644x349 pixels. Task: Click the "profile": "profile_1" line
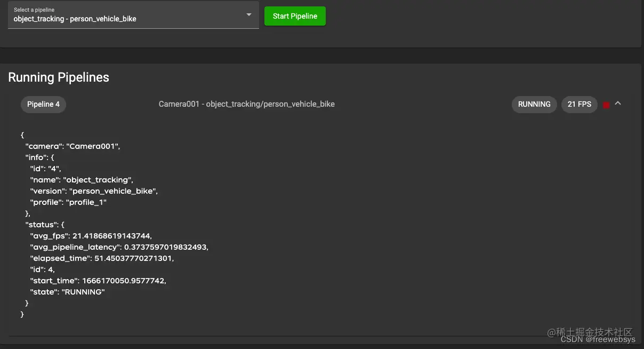click(x=68, y=202)
